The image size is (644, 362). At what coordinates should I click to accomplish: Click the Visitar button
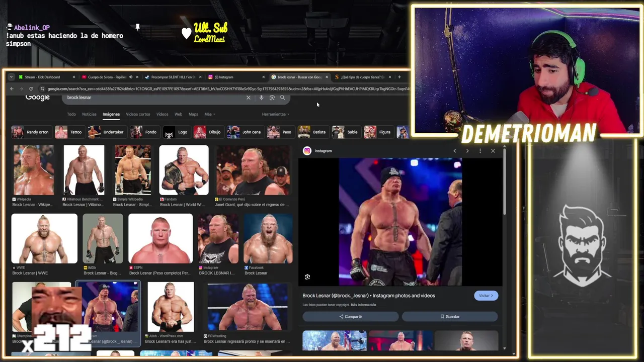(486, 296)
